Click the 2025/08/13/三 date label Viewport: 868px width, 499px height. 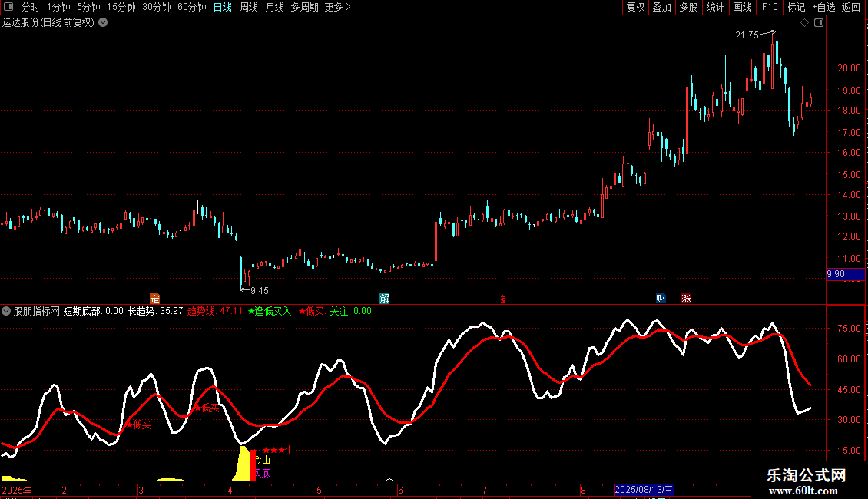click(644, 490)
